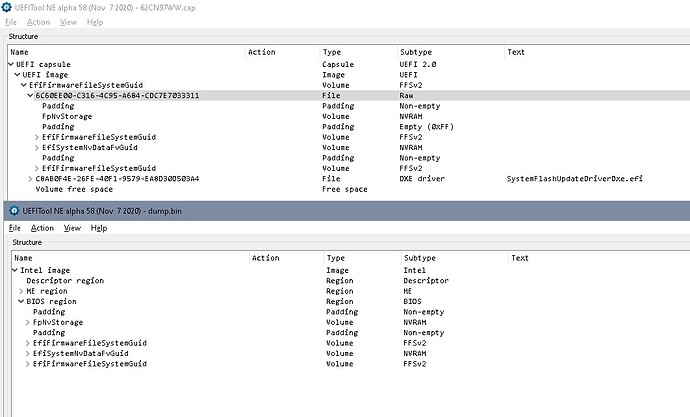Click UEFITool icon in dump.bin title bar
The height and width of the screenshot is (417, 690).
pos(8,211)
